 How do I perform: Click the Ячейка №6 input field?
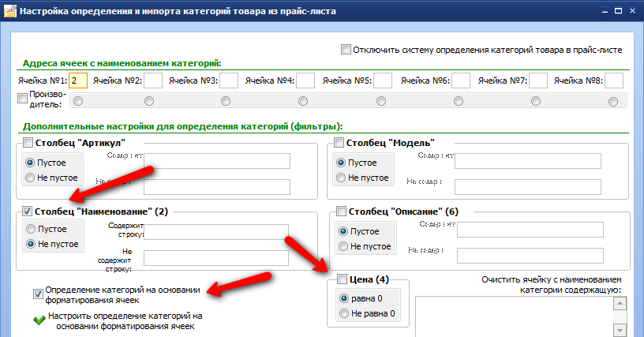[461, 81]
